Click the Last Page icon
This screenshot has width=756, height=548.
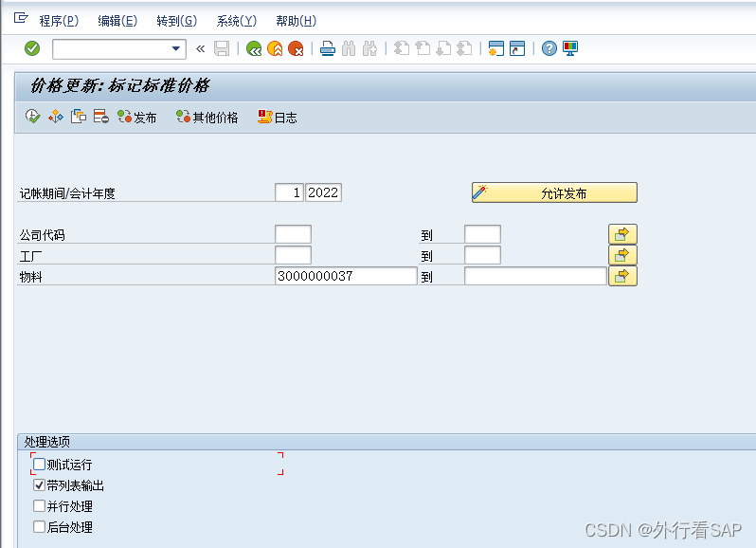coord(464,48)
